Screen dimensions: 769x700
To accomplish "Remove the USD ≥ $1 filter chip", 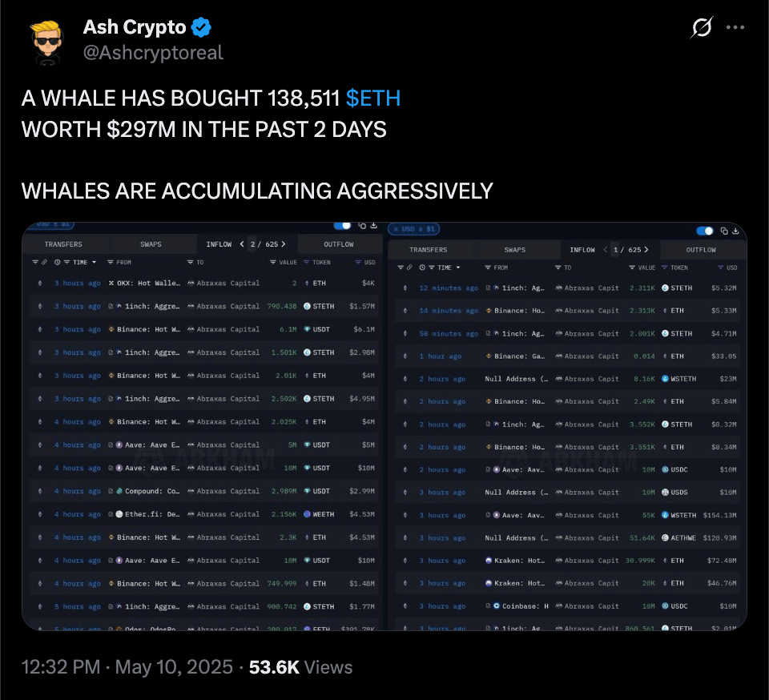I will coord(395,230).
